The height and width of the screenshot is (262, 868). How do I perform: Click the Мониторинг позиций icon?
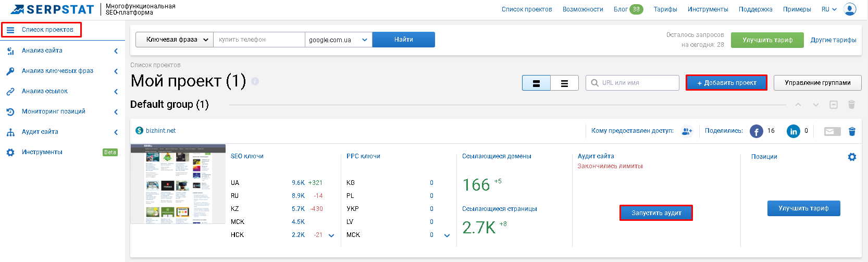10,112
